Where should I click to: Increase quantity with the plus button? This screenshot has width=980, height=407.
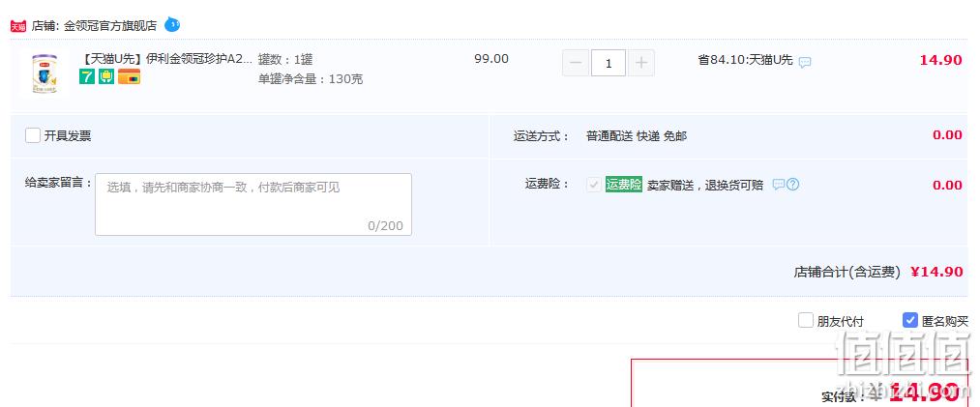641,63
